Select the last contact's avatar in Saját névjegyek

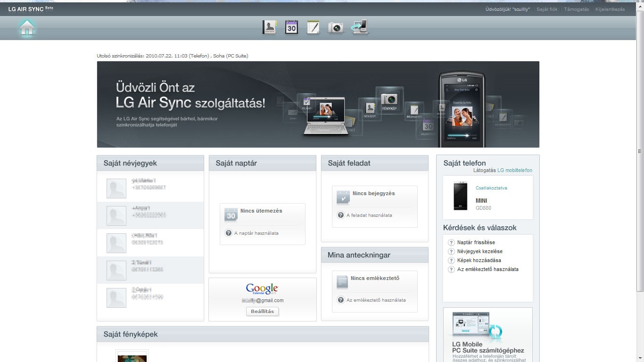pyautogui.click(x=116, y=298)
